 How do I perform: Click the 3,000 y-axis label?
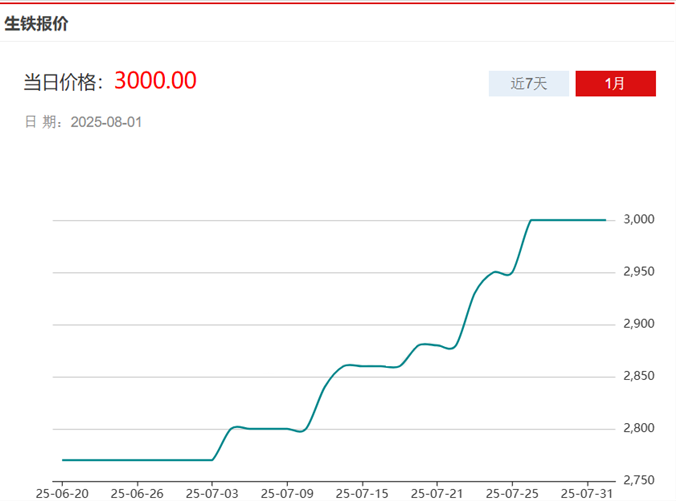[639, 219]
